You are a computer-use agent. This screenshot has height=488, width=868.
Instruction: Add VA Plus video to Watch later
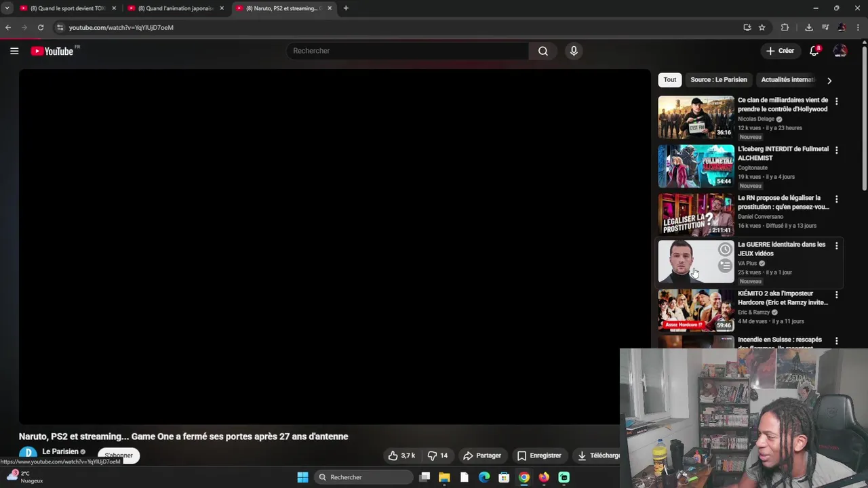click(x=725, y=249)
